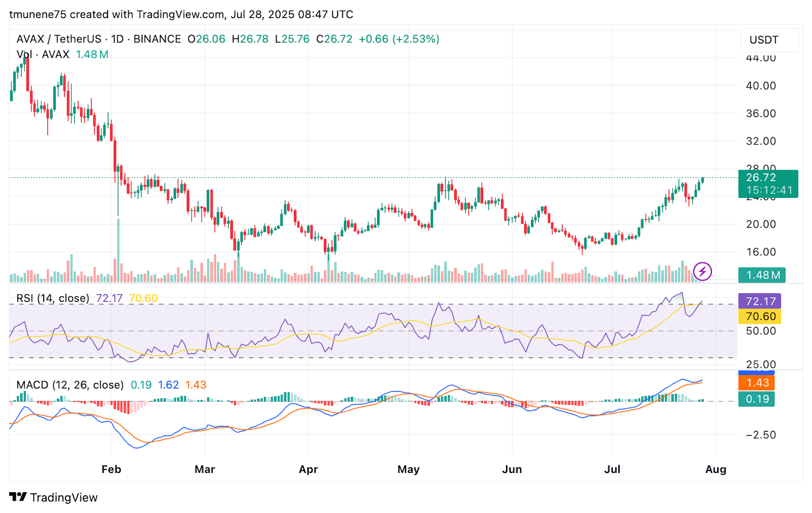This screenshot has height=513, width=812.
Task: Click the blue 1.62 MACD value in legend
Action: 168,385
